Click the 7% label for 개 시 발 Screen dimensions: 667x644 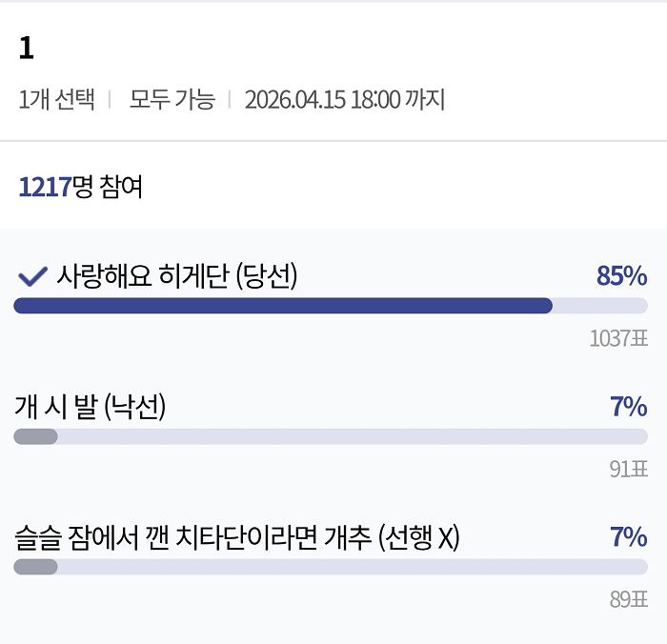click(628, 408)
